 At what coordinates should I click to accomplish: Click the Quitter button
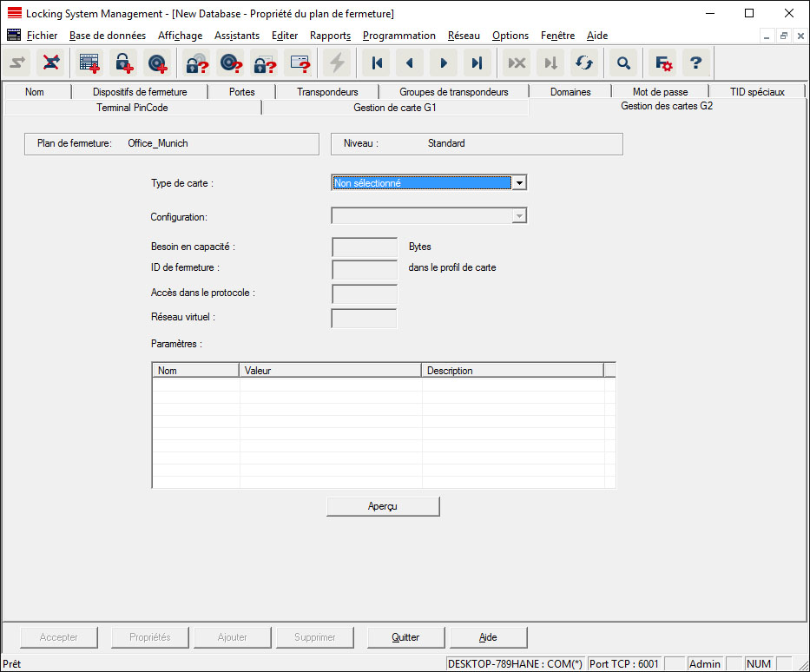pos(405,637)
